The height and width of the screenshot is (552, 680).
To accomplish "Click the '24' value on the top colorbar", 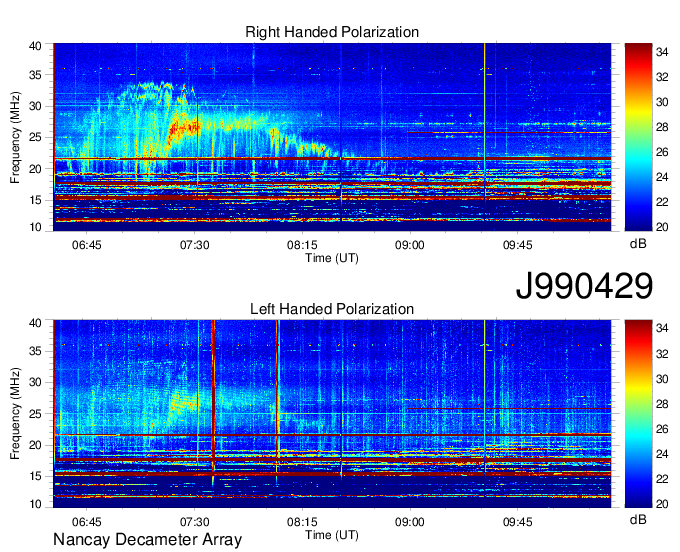I will (662, 177).
